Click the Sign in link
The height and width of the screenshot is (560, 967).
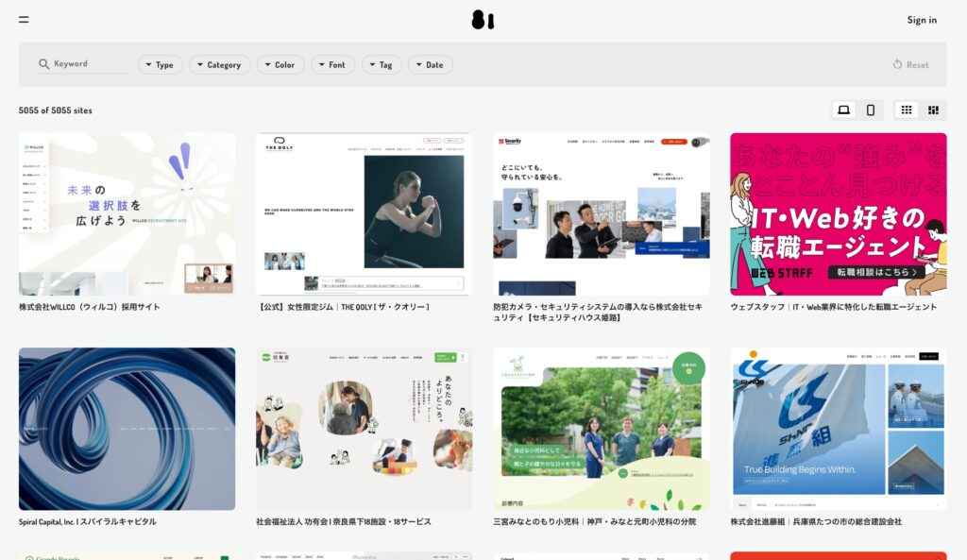coord(922,20)
